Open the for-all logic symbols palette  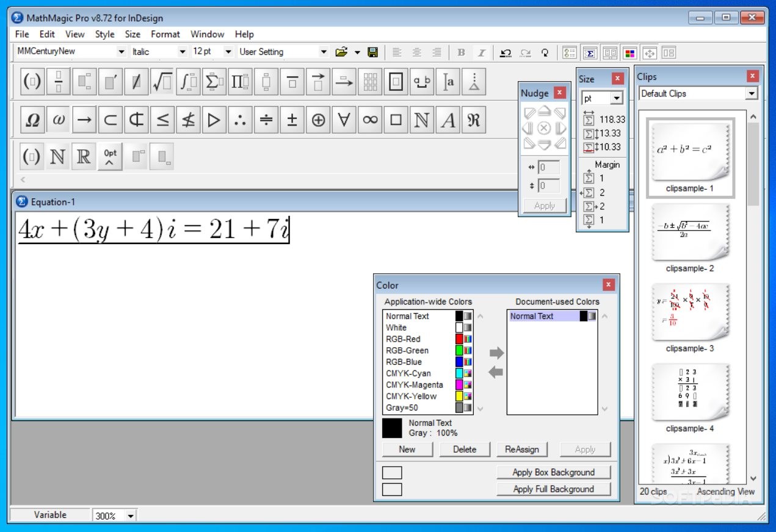344,120
